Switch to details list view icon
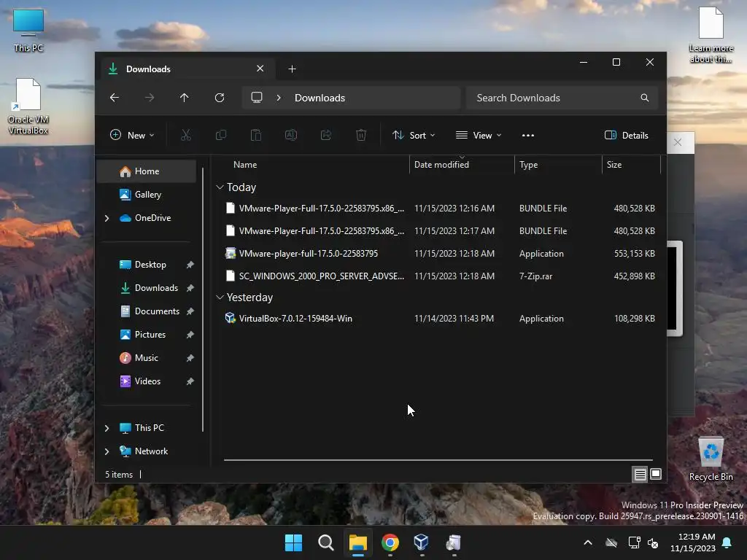 click(640, 474)
